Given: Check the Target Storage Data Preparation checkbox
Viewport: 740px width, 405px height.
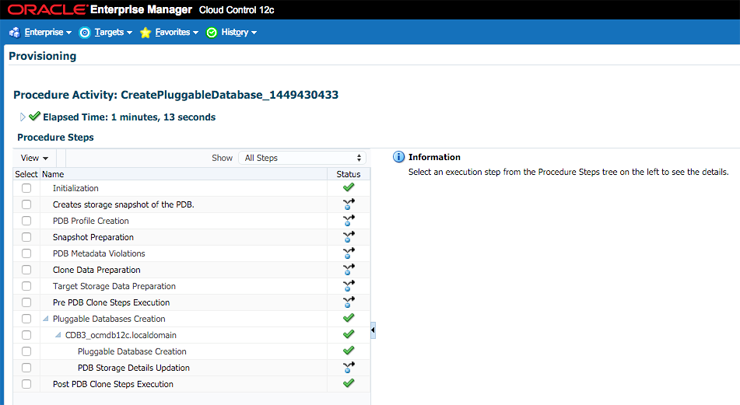Looking at the screenshot, I should point(26,286).
